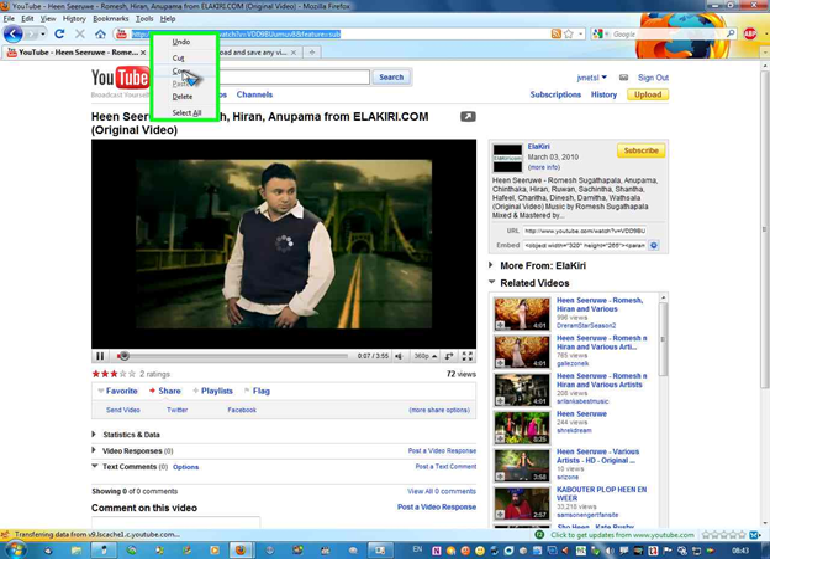Open the Adblock Plus icon

point(750,33)
